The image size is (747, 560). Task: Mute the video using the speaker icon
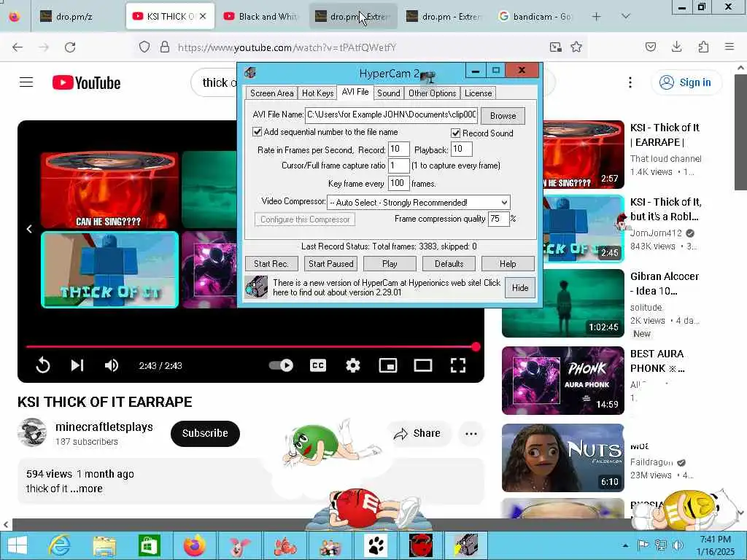[x=112, y=365]
